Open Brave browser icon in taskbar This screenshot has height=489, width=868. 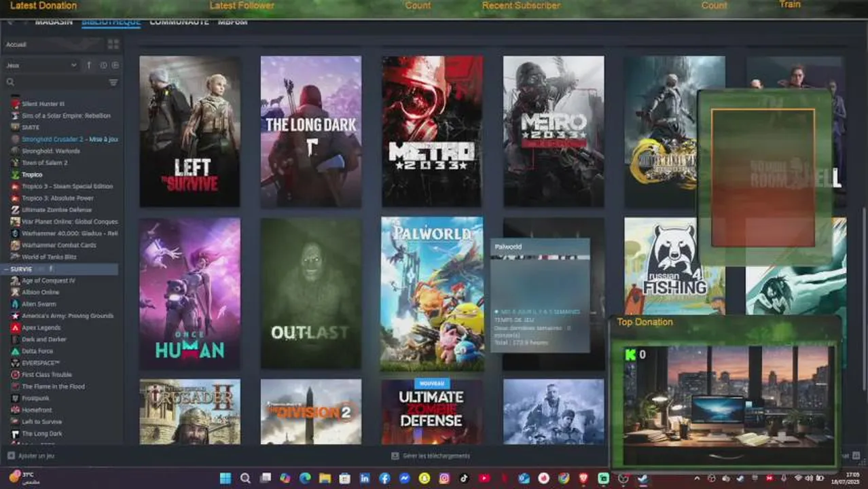583,478
